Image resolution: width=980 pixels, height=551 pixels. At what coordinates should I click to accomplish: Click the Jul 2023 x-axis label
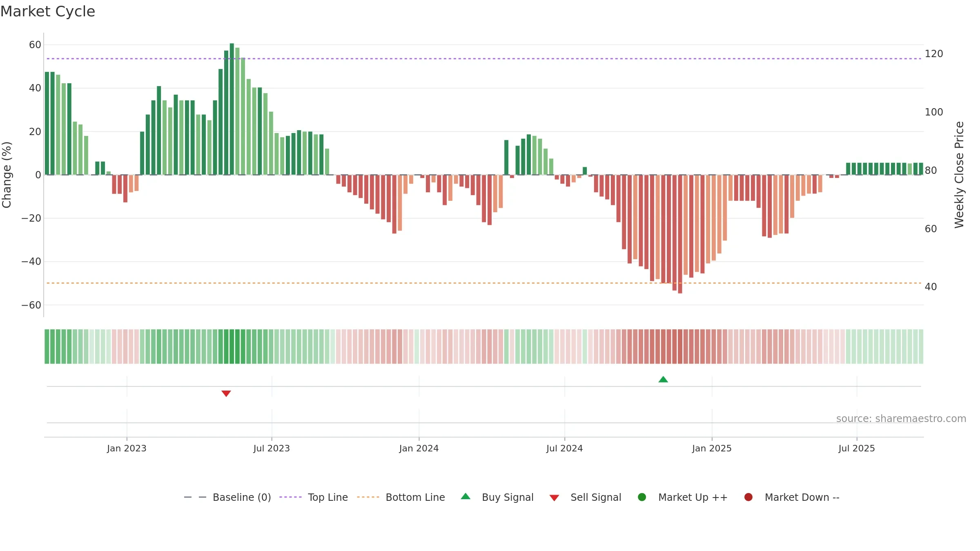point(272,448)
